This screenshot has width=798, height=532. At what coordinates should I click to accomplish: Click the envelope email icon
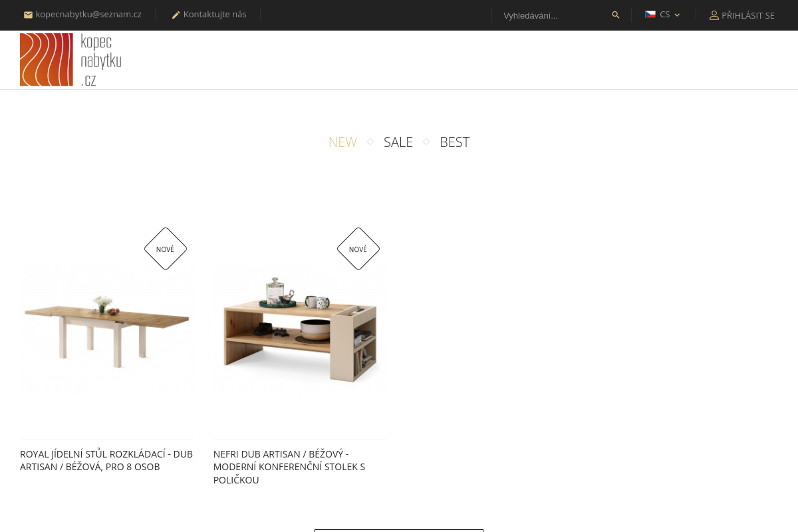point(28,15)
